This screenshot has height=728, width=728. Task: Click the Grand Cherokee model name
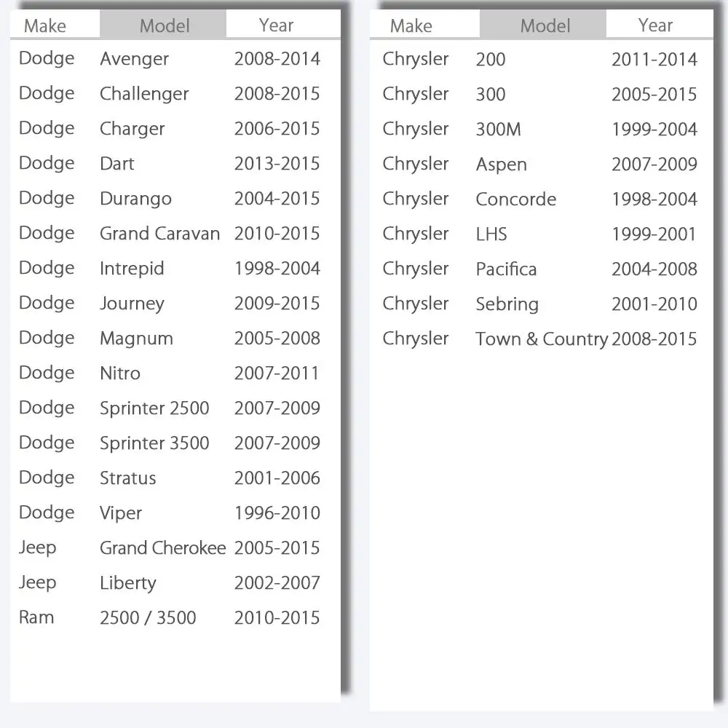pos(162,548)
